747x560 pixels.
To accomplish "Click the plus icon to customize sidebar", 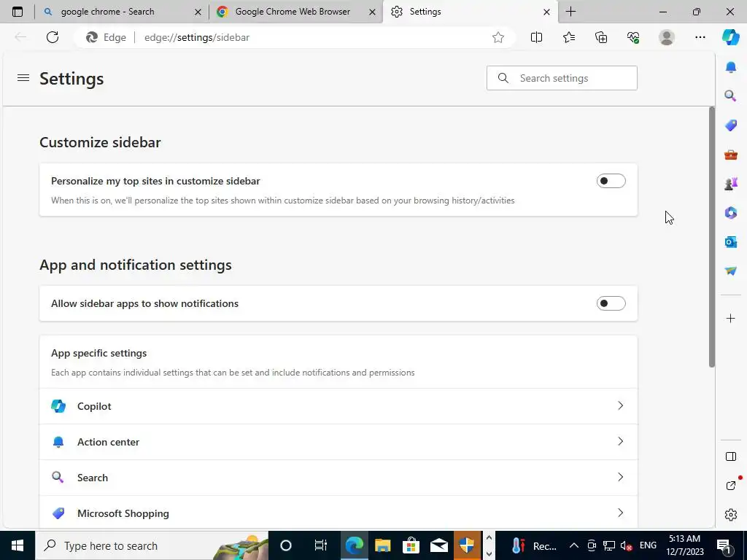I will [x=730, y=318].
